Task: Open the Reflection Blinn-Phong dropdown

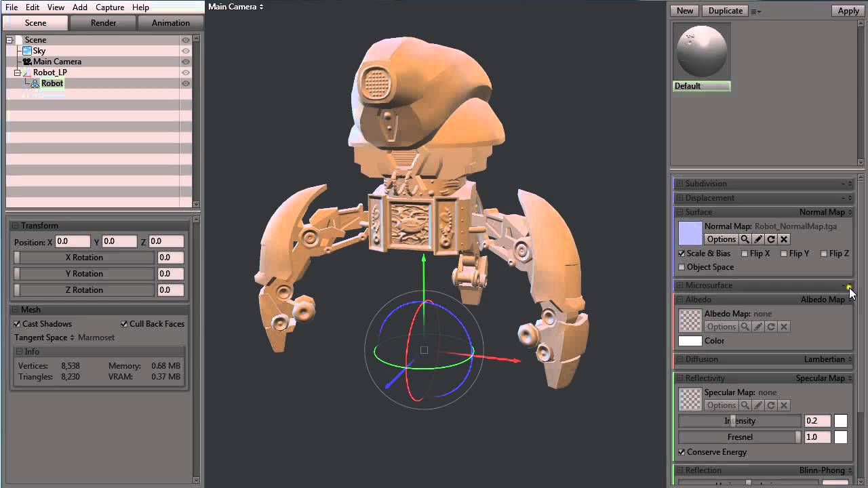Action: coord(826,470)
